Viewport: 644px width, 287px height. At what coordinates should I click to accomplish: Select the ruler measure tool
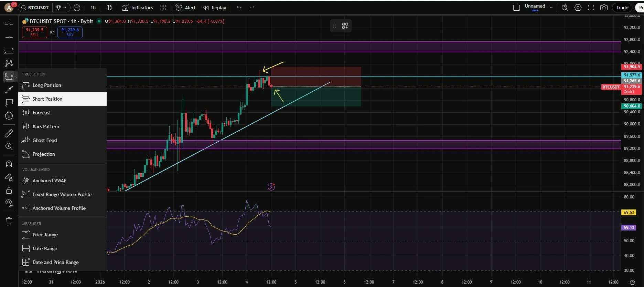click(x=9, y=133)
